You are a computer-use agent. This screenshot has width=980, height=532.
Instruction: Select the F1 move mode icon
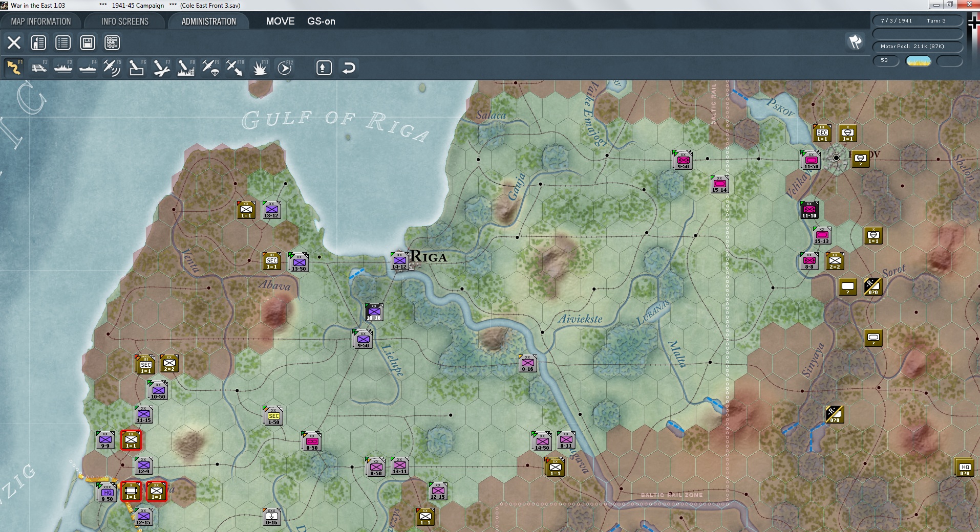pos(14,68)
